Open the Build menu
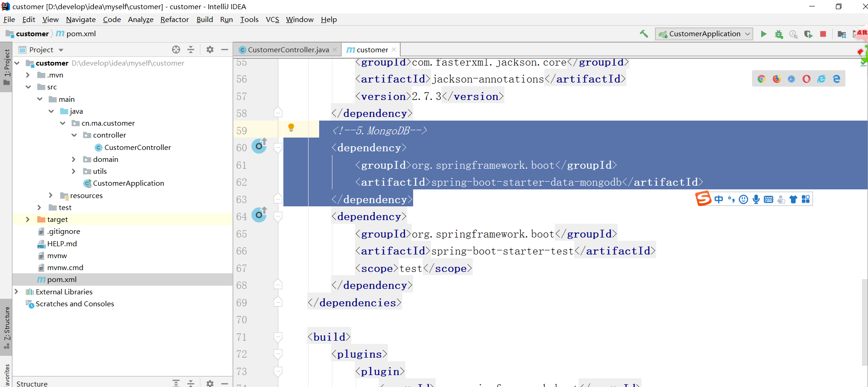868x387 pixels. tap(205, 19)
